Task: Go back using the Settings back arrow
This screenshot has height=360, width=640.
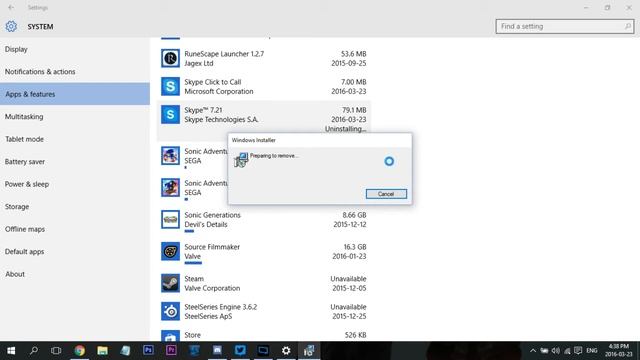Action: pos(11,7)
